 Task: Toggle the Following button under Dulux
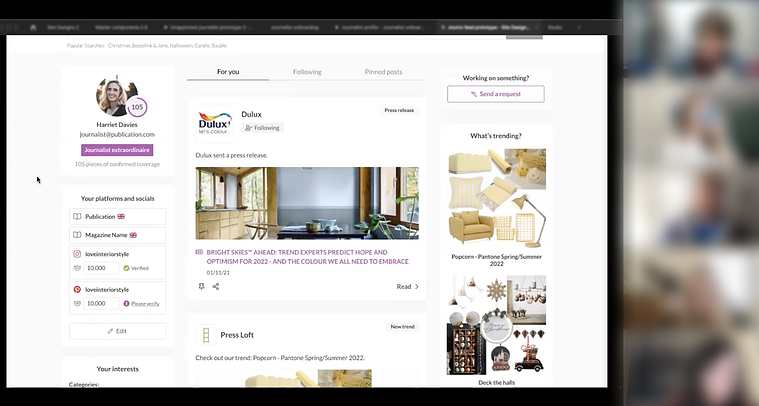coord(262,128)
